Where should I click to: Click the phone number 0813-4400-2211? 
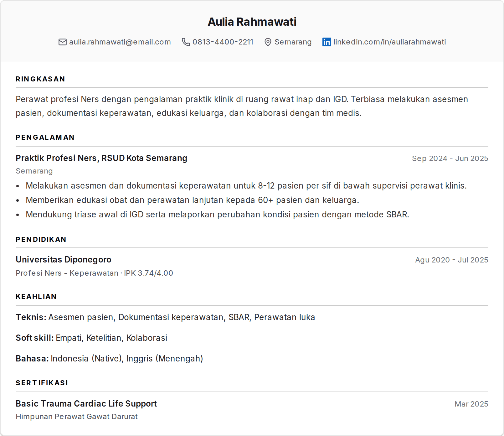click(223, 42)
